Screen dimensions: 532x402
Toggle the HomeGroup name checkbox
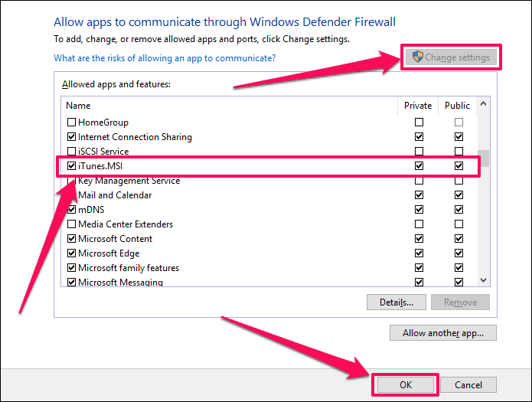tap(71, 122)
